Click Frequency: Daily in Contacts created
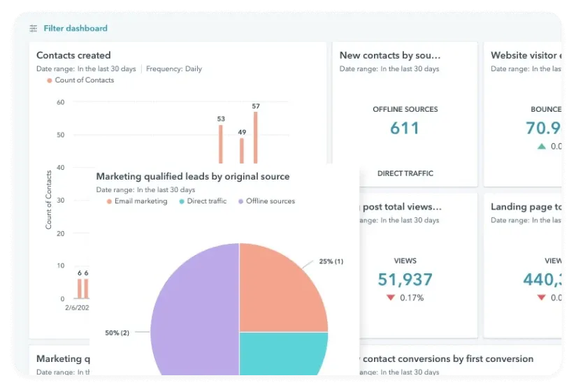The width and height of the screenshot is (576, 392). pyautogui.click(x=174, y=69)
